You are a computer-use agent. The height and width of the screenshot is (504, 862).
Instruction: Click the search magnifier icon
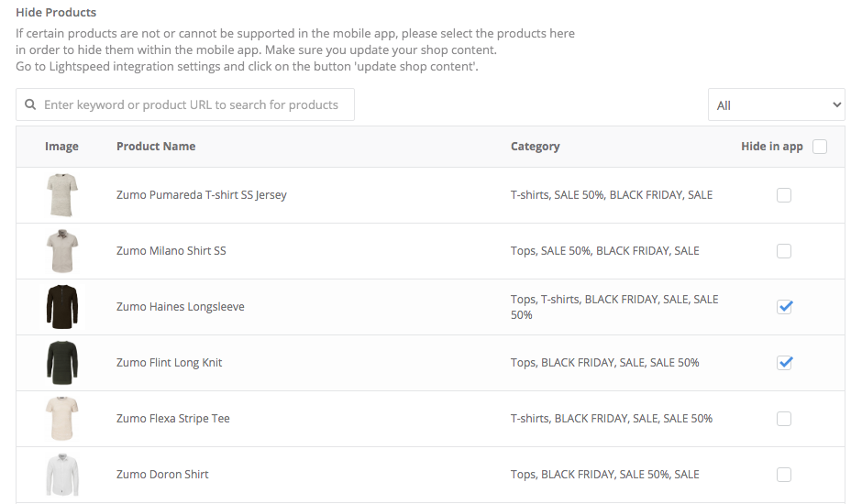pyautogui.click(x=30, y=105)
